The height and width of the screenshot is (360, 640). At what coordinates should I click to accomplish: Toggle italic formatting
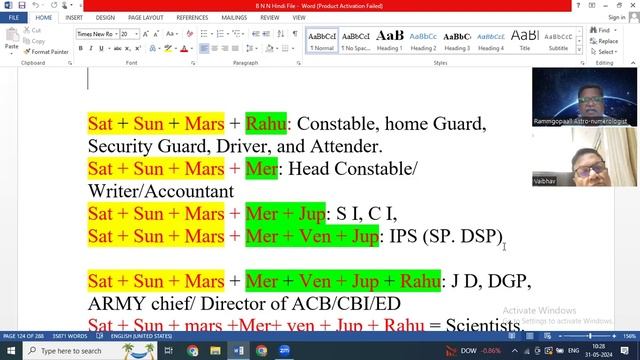pos(91,49)
